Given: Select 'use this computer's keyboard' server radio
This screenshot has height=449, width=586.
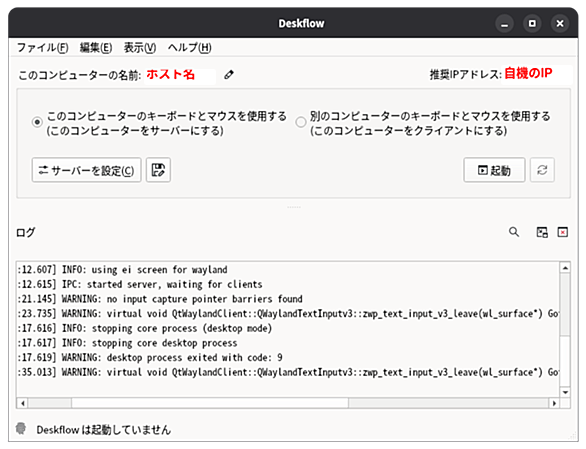Looking at the screenshot, I should coord(37,122).
